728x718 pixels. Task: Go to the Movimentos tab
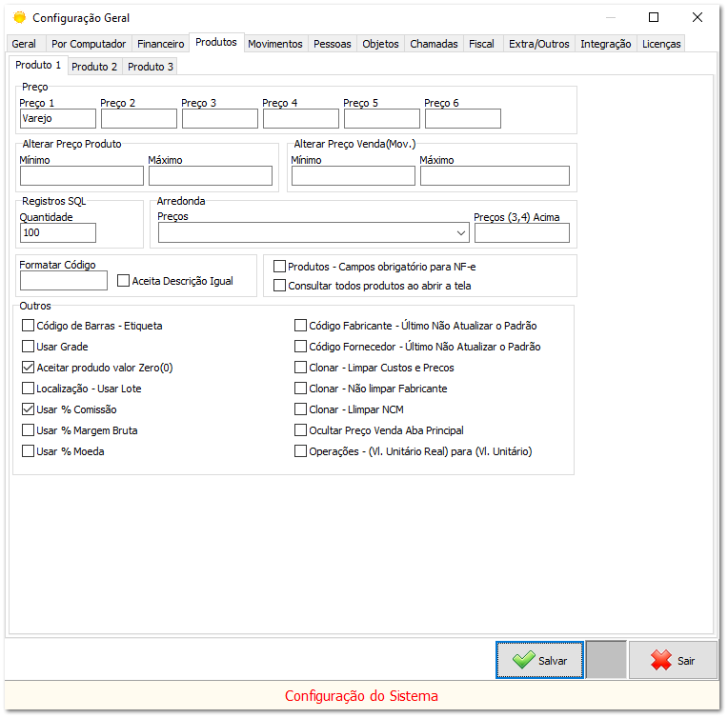(x=275, y=44)
